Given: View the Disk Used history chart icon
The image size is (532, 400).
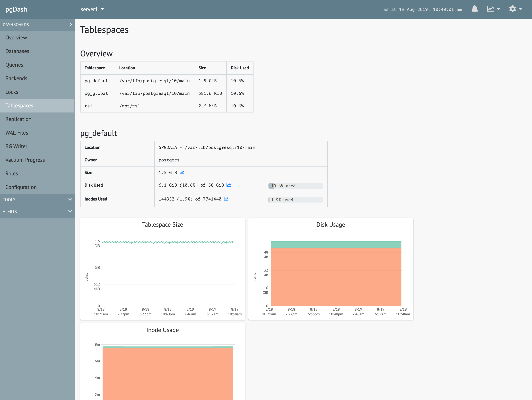Looking at the screenshot, I should pos(229,185).
